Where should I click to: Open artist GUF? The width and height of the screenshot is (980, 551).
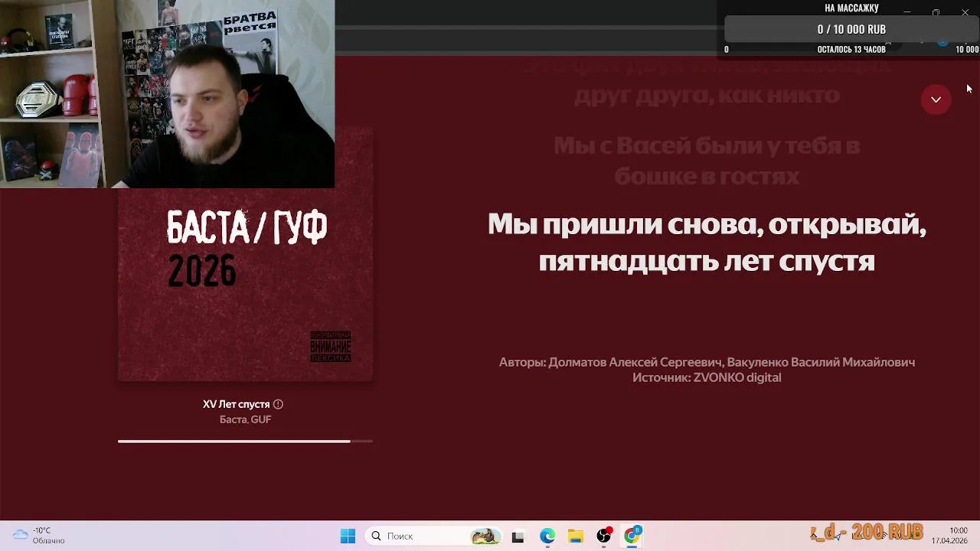(x=261, y=419)
